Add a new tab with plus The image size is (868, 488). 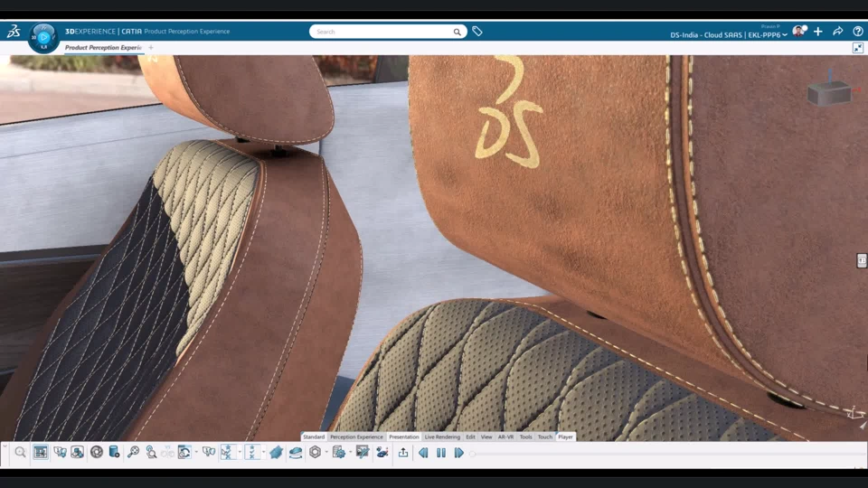pyautogui.click(x=151, y=48)
